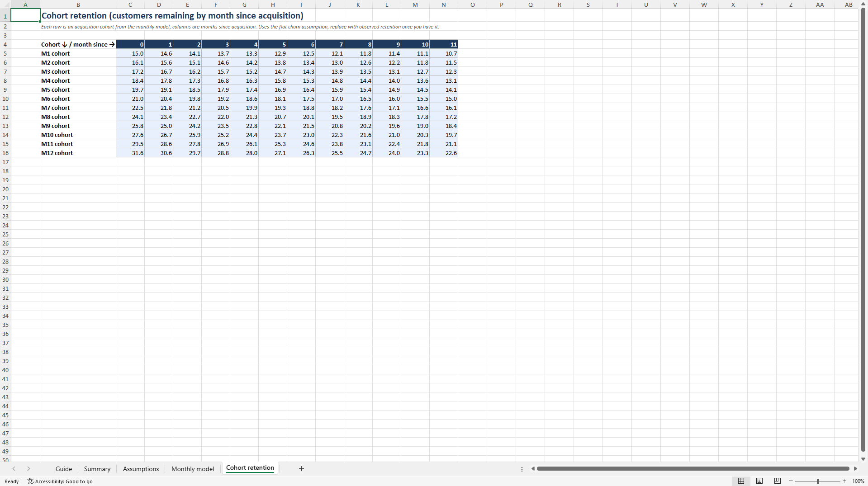Select M2 cohort month 6 value 13.4
Viewport: 868px width, 486px height.
301,62
